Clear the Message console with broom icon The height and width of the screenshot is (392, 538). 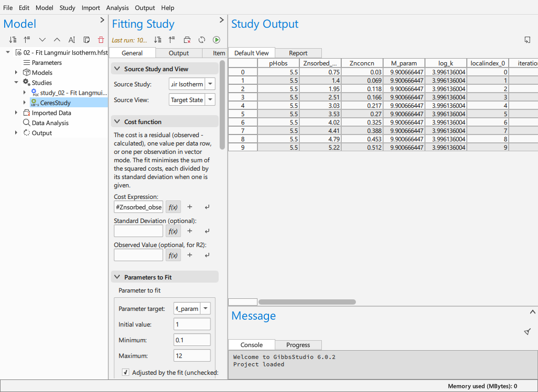pyautogui.click(x=528, y=332)
